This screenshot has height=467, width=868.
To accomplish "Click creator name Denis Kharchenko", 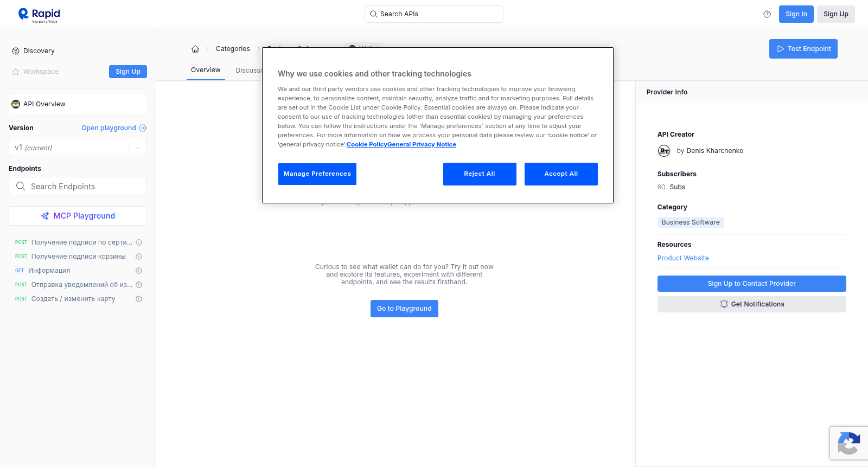I will 714,151.
